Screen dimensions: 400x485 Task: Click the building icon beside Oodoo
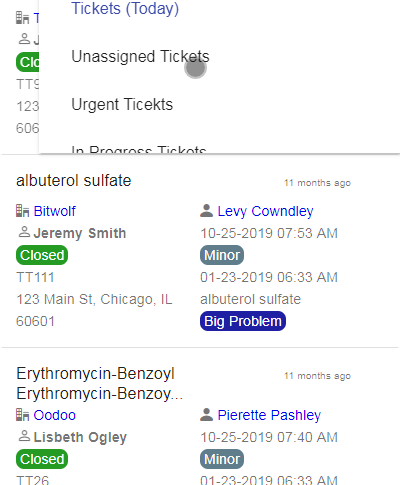coord(23,415)
